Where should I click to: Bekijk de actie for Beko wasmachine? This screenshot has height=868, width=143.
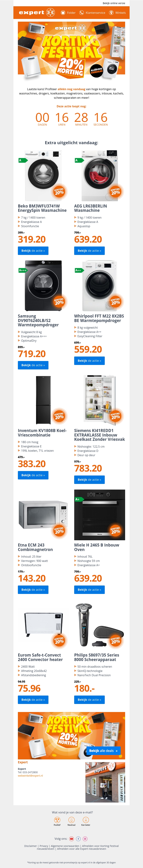pos(33,251)
